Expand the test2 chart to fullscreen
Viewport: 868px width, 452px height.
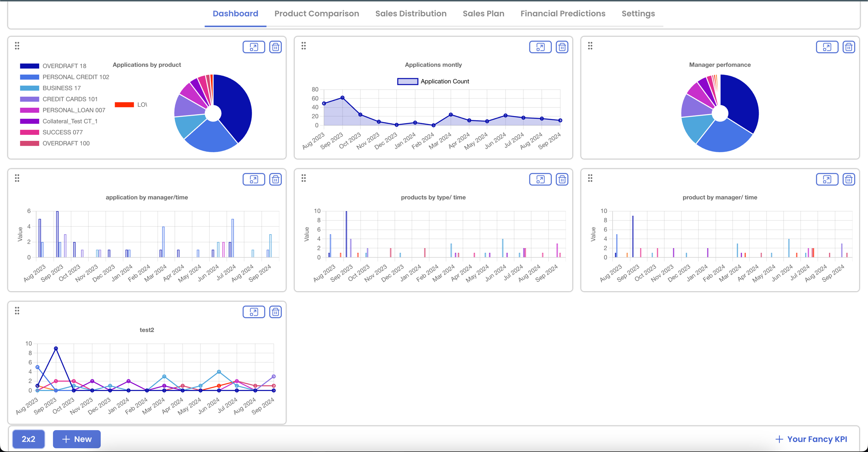[x=254, y=312]
